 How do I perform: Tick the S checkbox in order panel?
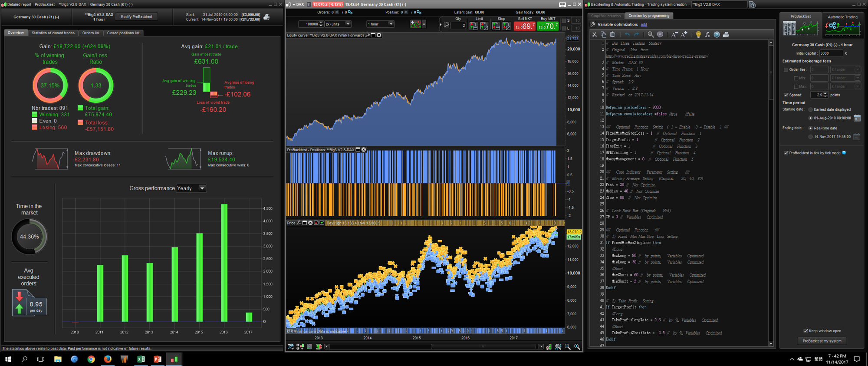point(564,21)
